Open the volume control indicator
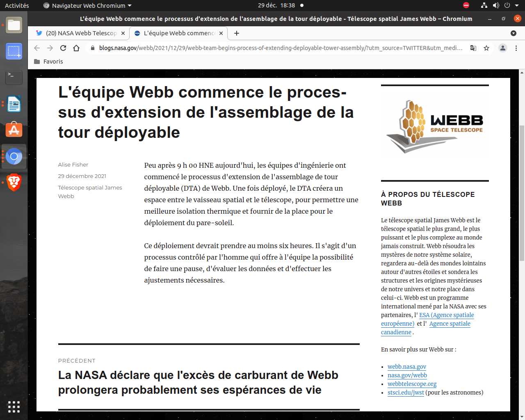 (496, 5)
